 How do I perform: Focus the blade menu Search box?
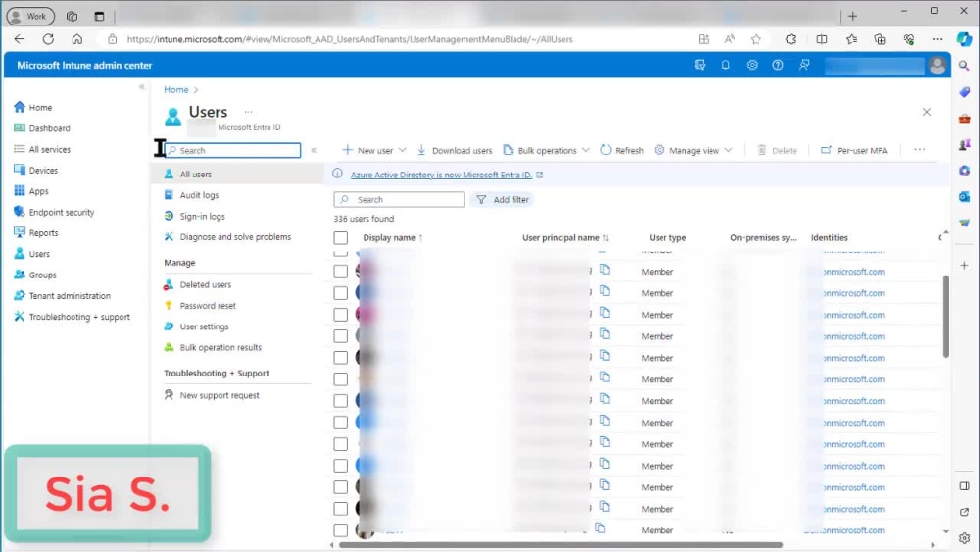click(x=232, y=150)
